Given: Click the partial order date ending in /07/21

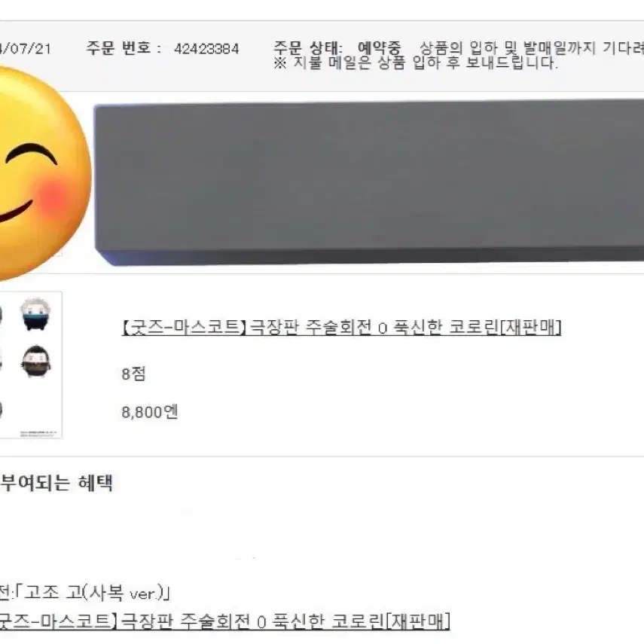Looking at the screenshot, I should coord(26,49).
